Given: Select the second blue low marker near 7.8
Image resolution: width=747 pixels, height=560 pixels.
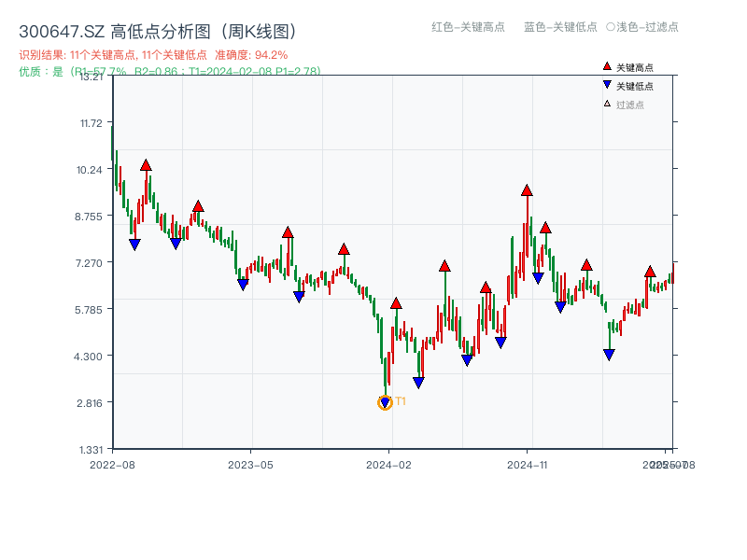Looking at the screenshot, I should point(176,244).
